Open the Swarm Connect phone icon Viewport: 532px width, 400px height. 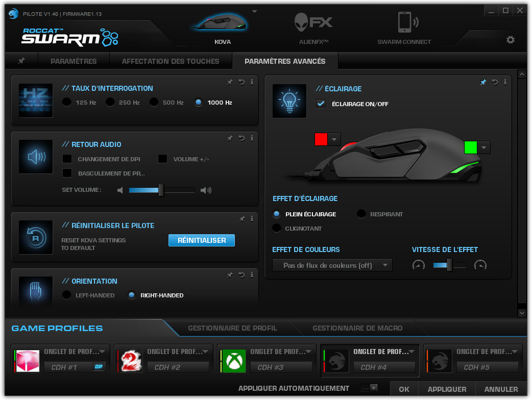coord(407,22)
